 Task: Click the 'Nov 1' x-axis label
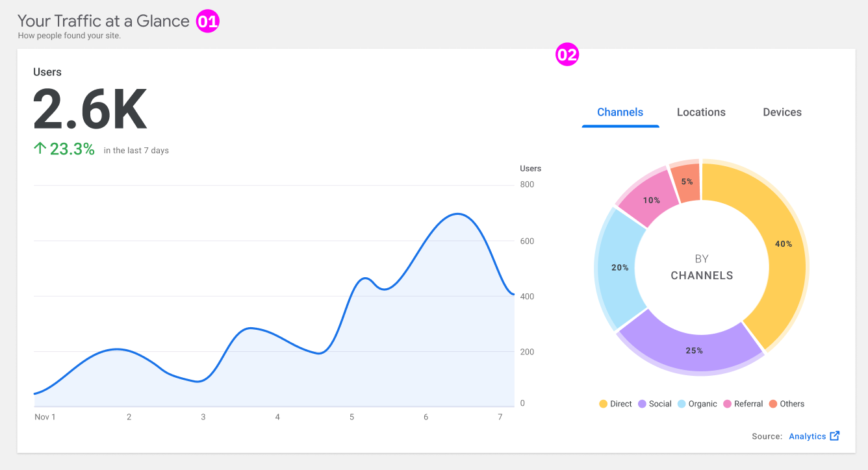coord(45,417)
